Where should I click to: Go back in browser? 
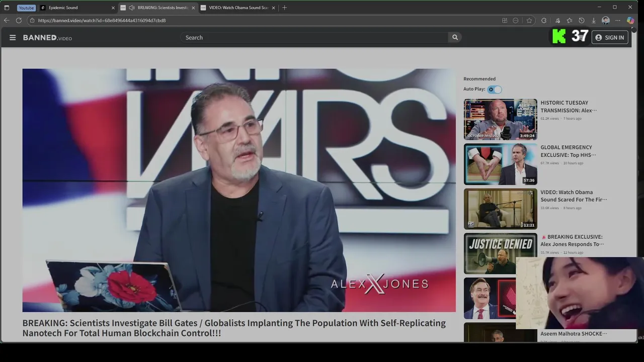click(7, 21)
